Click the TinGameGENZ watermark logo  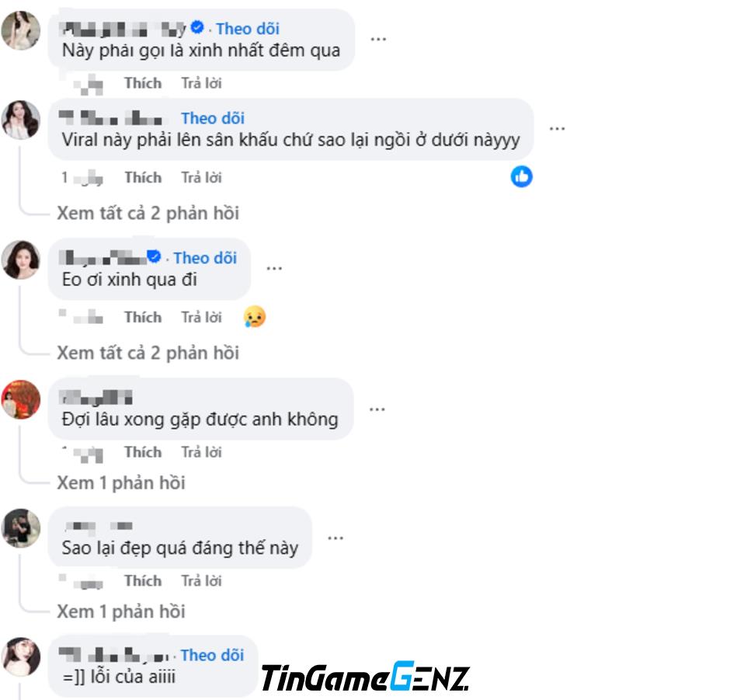366,677
